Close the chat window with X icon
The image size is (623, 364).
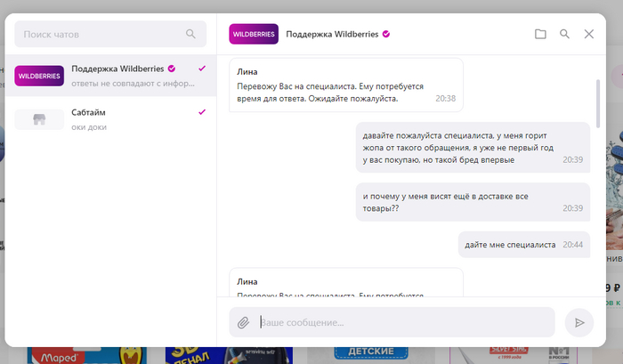point(589,34)
